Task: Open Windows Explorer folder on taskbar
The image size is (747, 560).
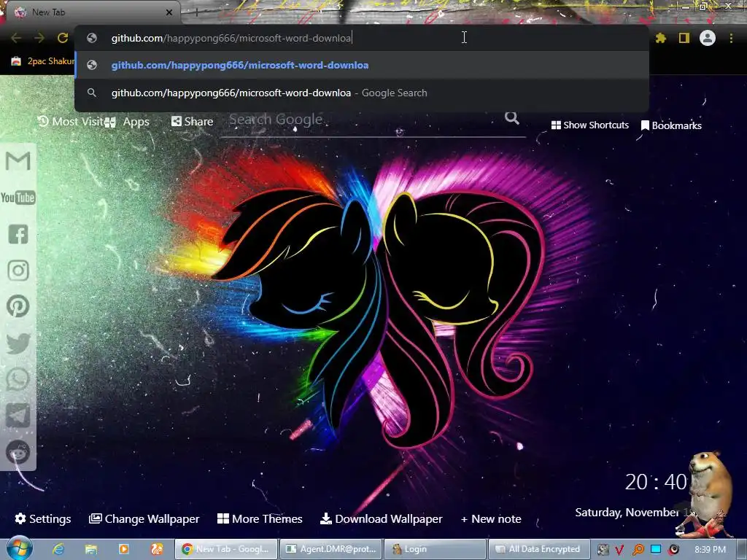Action: [x=91, y=549]
